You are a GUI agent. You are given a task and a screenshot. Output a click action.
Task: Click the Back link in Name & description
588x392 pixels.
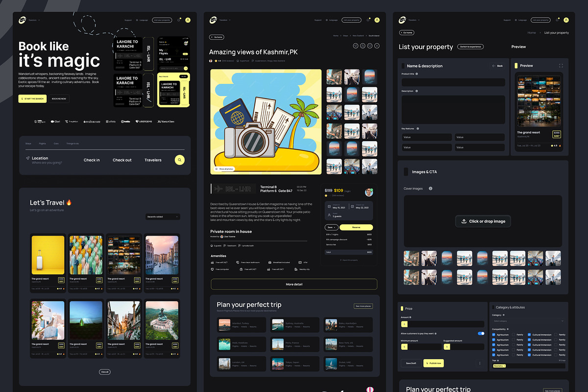coord(498,66)
